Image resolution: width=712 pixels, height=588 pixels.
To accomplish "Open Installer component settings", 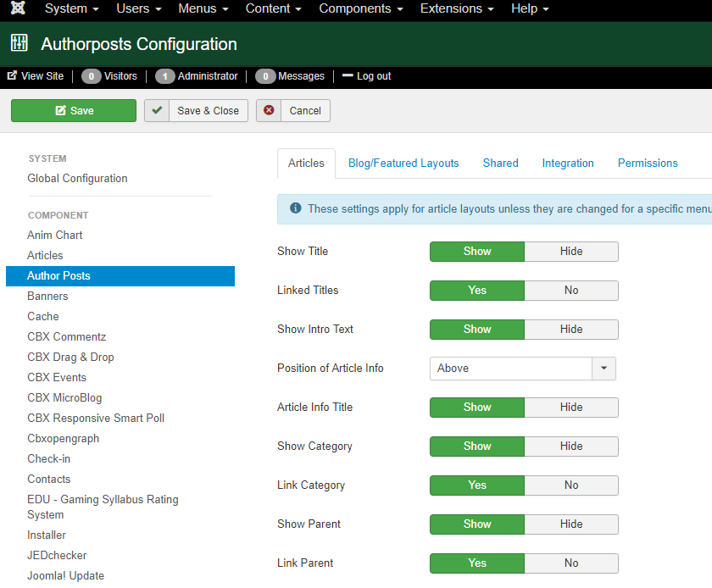I will point(47,535).
